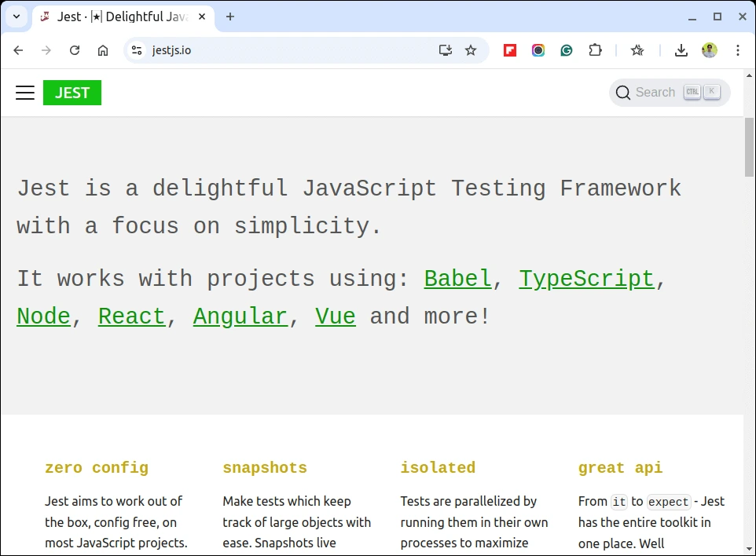This screenshot has width=756, height=556.
Task: Click the inline 'it' code word
Action: (x=619, y=502)
